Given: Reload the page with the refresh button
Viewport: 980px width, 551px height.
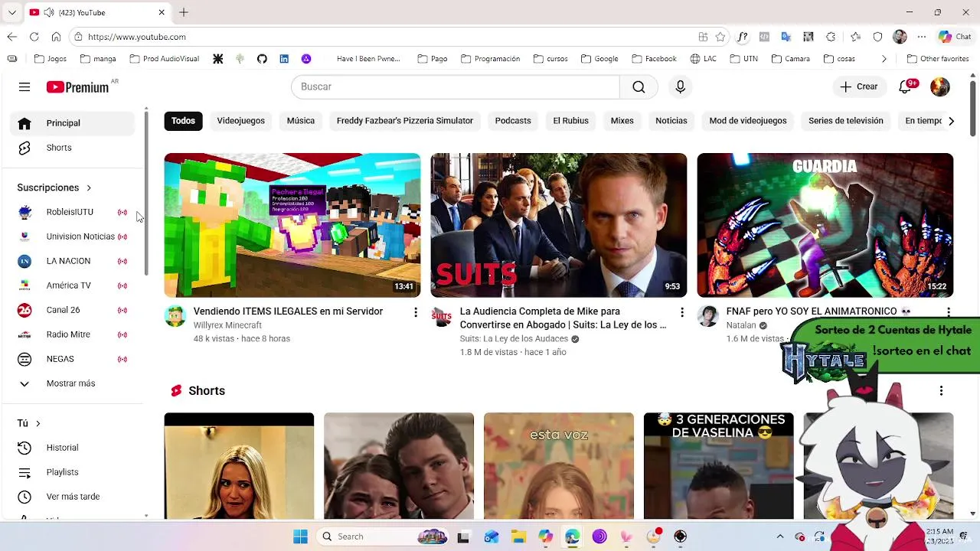Looking at the screenshot, I should pos(34,37).
